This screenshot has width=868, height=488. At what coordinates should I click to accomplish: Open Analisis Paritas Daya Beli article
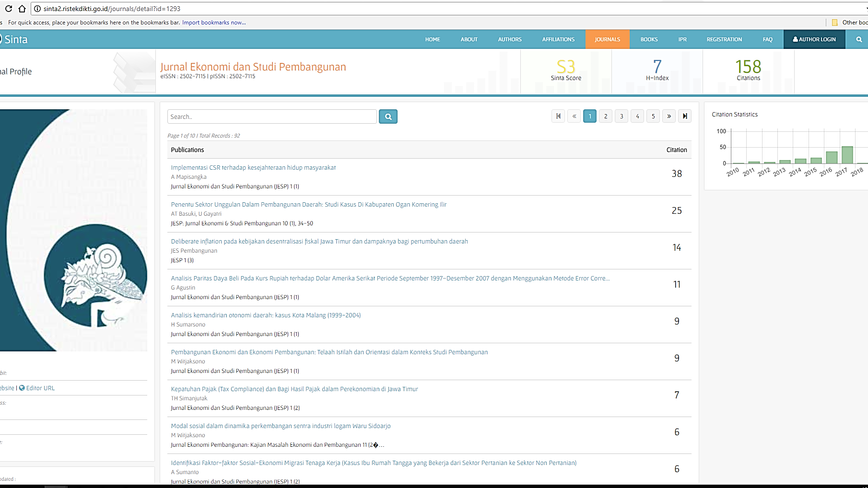point(390,278)
